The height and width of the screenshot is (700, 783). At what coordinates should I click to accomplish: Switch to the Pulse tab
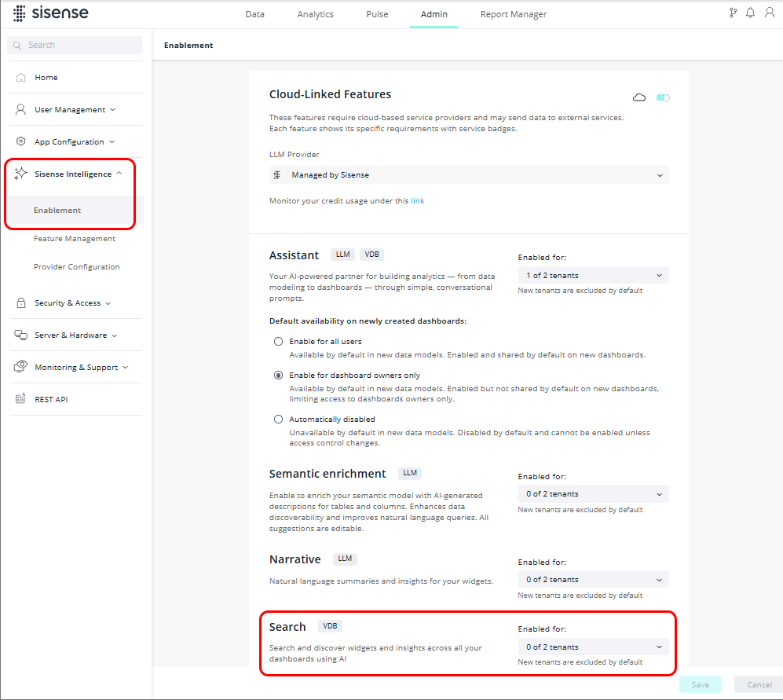377,14
